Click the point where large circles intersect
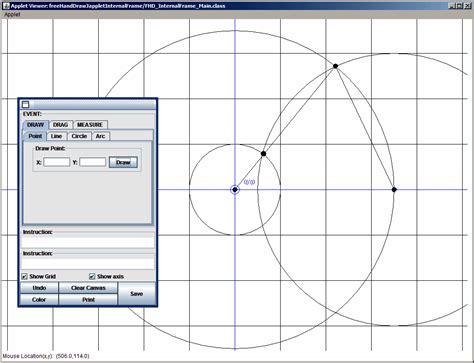474x363 pixels. coord(336,66)
